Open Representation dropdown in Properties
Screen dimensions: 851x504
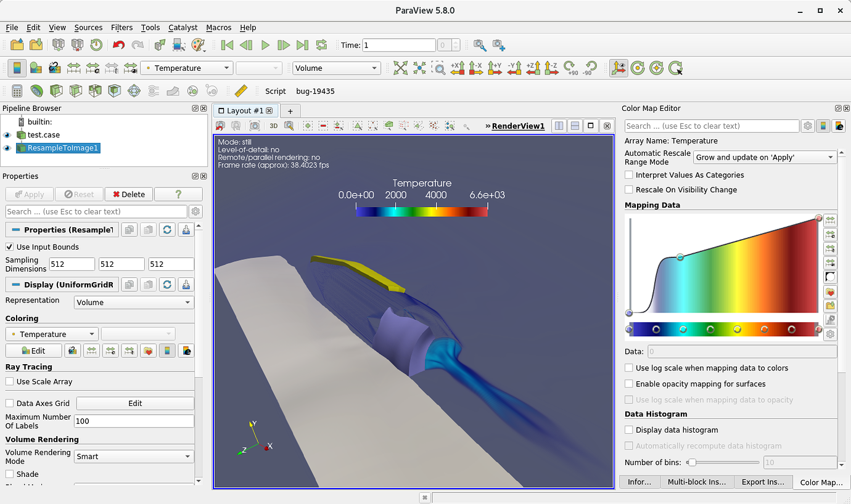click(134, 303)
